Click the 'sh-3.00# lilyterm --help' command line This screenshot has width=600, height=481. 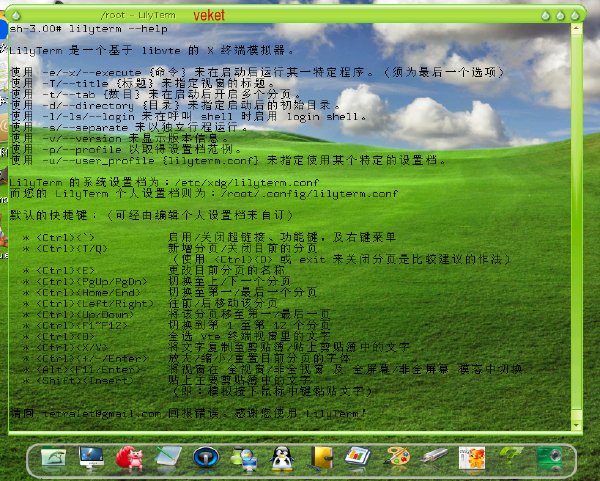(x=88, y=29)
